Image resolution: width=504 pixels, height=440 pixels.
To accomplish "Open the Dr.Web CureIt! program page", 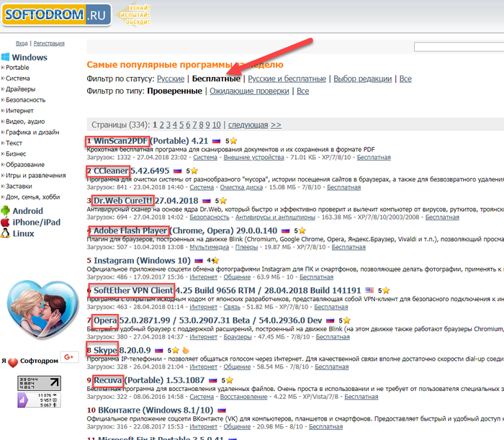I will (145, 200).
